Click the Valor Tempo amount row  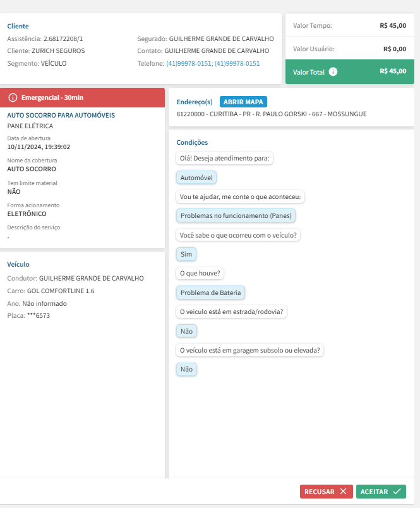coord(349,26)
